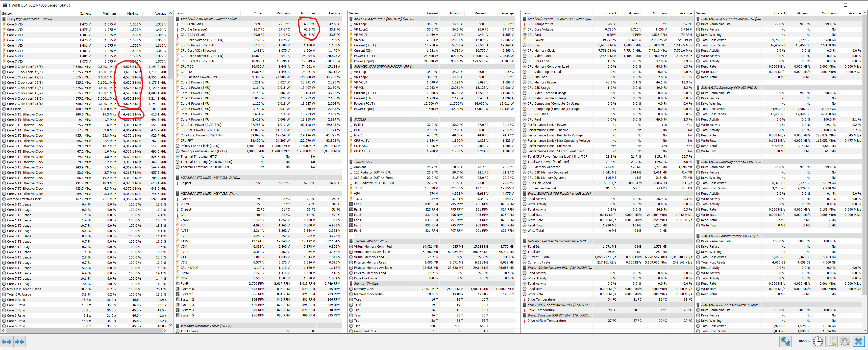868x350 pixels.
Task: Click the collapse columns inward-arrows button
Action: pyautogui.click(x=19, y=342)
